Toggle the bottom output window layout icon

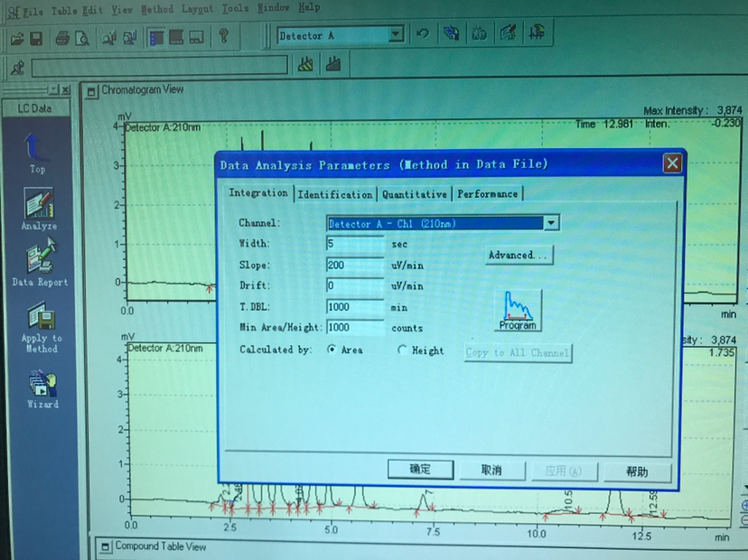tap(196, 37)
